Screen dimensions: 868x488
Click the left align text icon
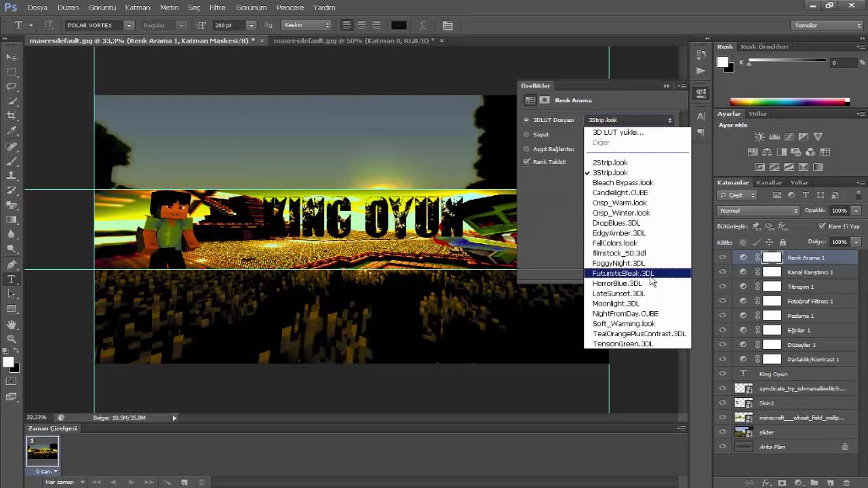pyautogui.click(x=347, y=25)
